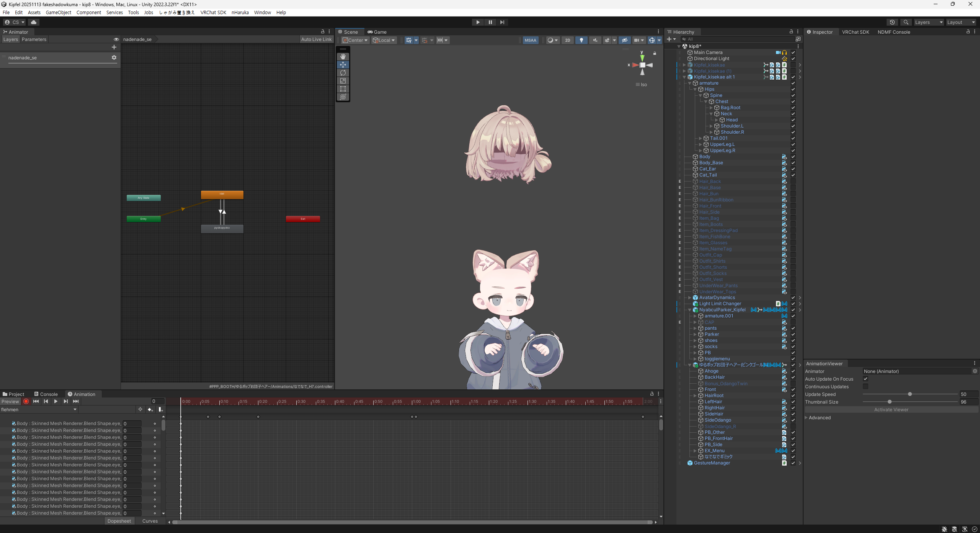Click the Auto Live Link button
This screenshot has width=980, height=533.
(316, 39)
